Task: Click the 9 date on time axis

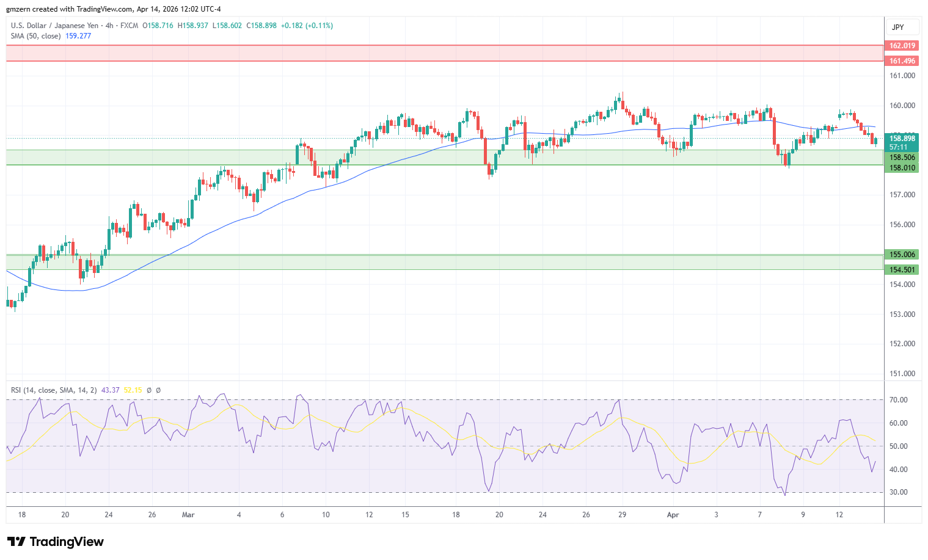Action: coord(803,515)
